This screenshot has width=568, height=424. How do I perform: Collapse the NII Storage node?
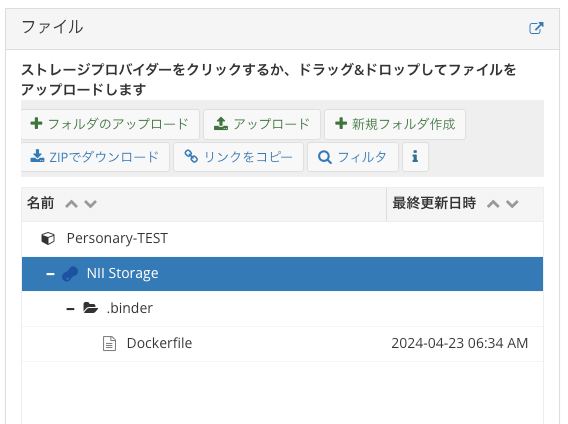pyautogui.click(x=50, y=274)
